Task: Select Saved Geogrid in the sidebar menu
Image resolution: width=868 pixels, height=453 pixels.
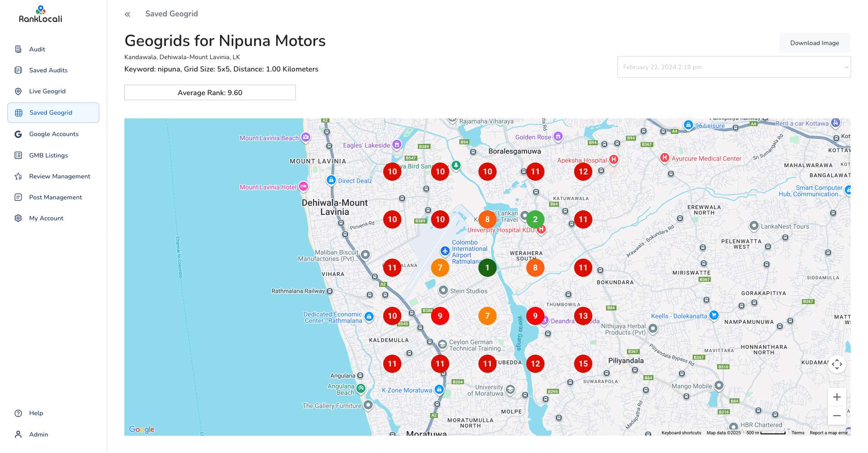Action: click(51, 112)
